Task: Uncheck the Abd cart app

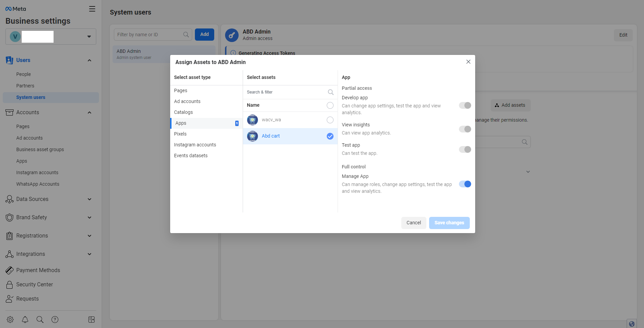Action: coord(330,136)
